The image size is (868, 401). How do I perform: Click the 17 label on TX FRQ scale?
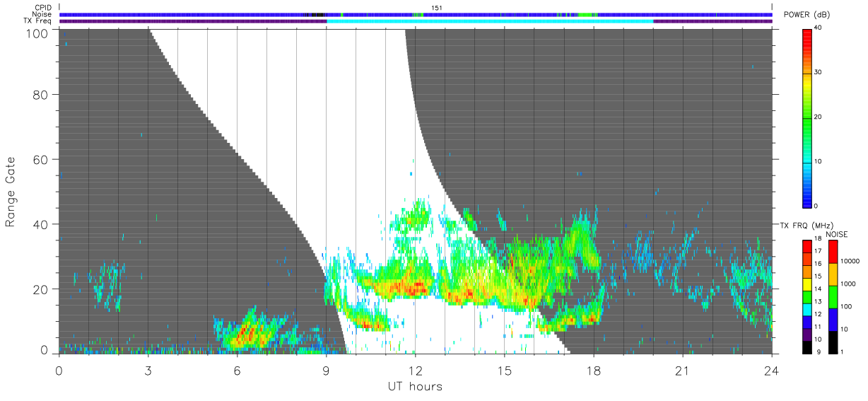click(x=819, y=251)
